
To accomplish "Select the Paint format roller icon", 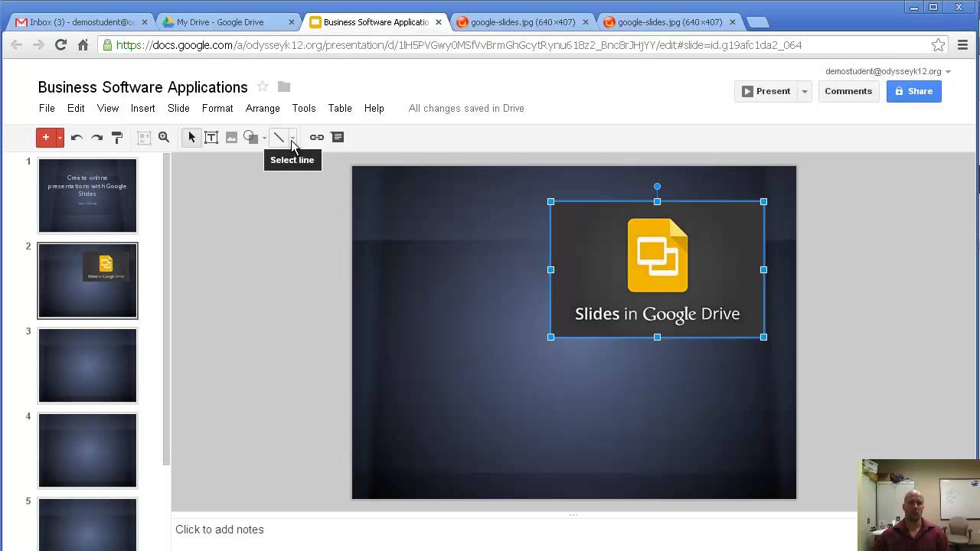I will pos(117,137).
